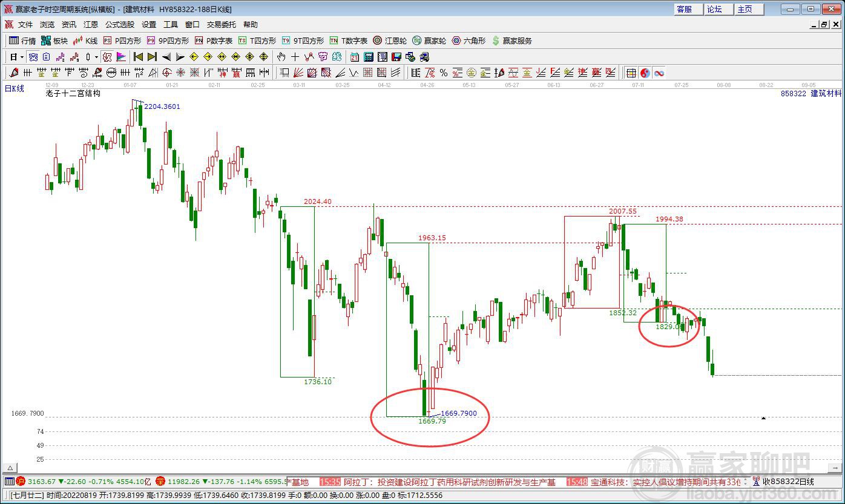Open the T四方形 tool
This screenshot has width=845, height=504.
pyautogui.click(x=257, y=41)
